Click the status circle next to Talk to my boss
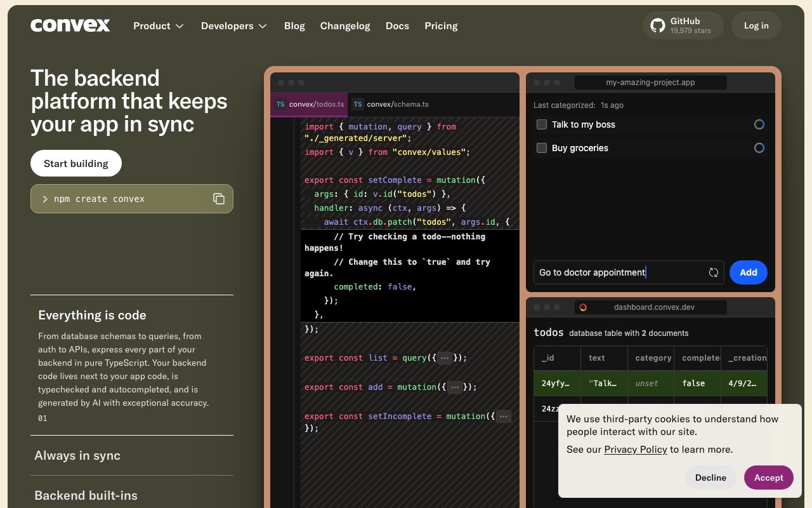 click(759, 124)
